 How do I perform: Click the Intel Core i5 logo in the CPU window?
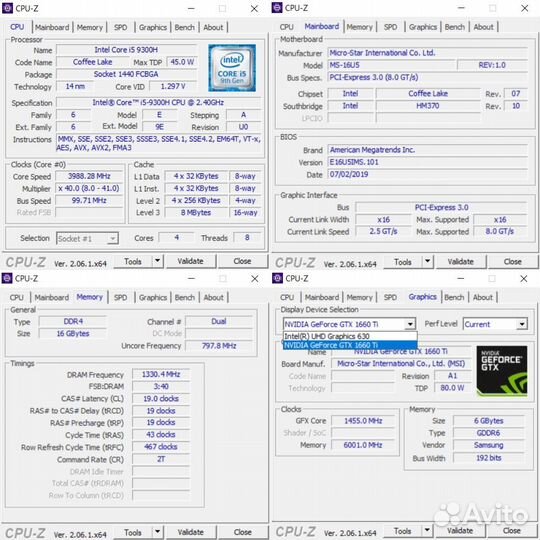click(x=232, y=68)
